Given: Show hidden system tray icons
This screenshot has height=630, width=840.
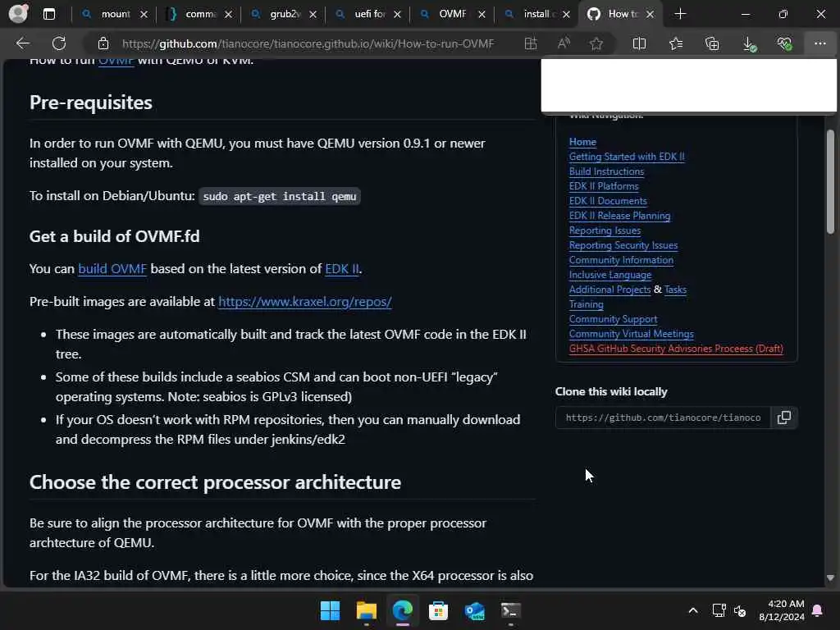Looking at the screenshot, I should 692,610.
